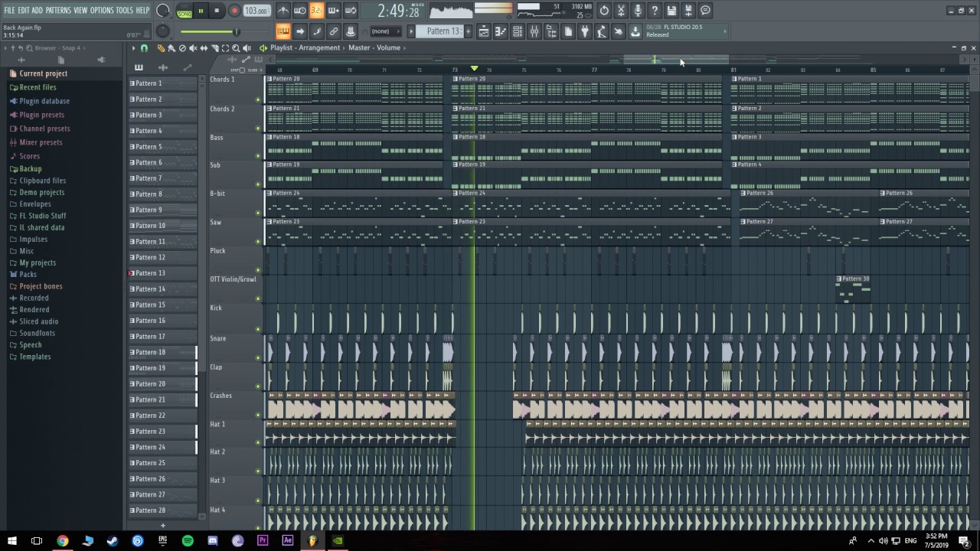Toggle the Typing keyboard to piano icon

283,31
